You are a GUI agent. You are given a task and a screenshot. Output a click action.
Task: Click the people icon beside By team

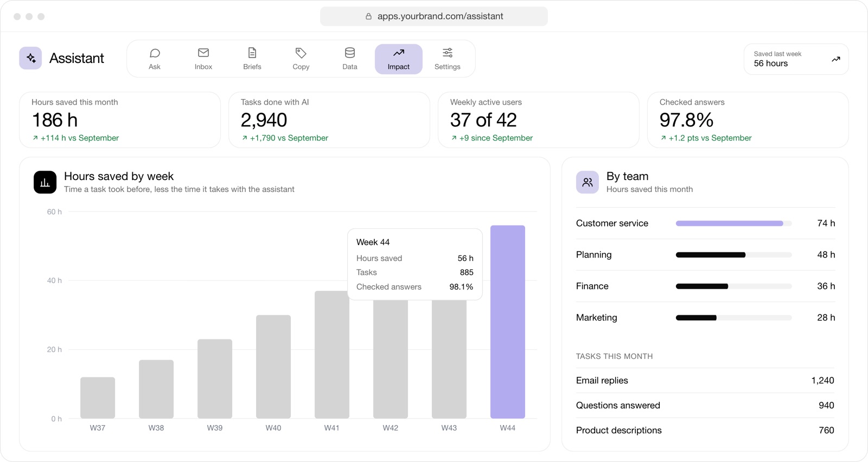pos(588,182)
